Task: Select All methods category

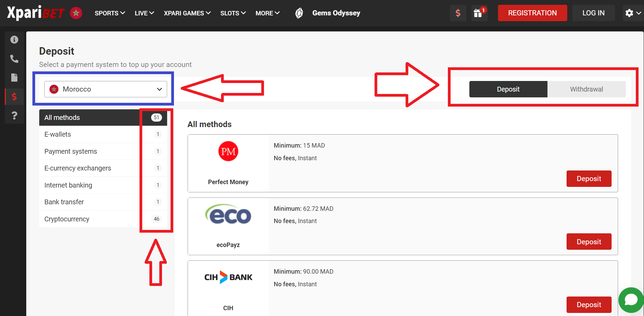Action: [103, 118]
